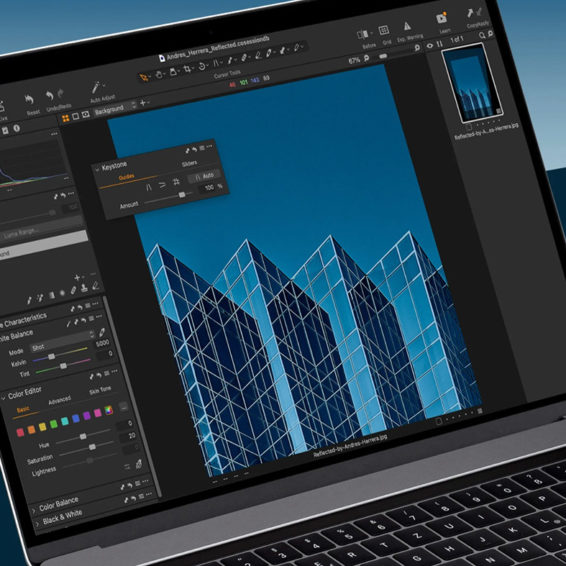566x566 pixels.
Task: Select the rainbow all-colors swatch
Action: [108, 410]
